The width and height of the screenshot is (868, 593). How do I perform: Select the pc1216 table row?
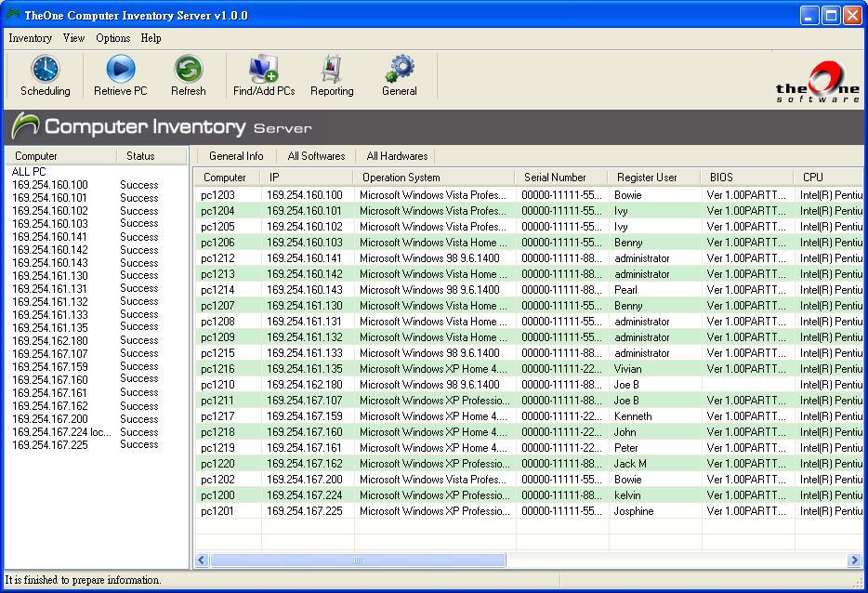[531, 369]
